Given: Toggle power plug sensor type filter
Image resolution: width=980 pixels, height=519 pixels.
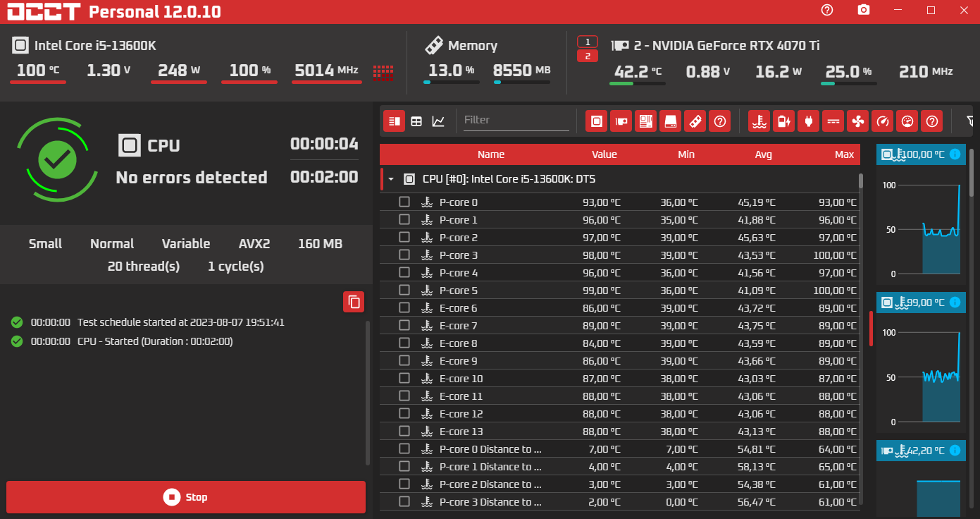Looking at the screenshot, I should 808,121.
